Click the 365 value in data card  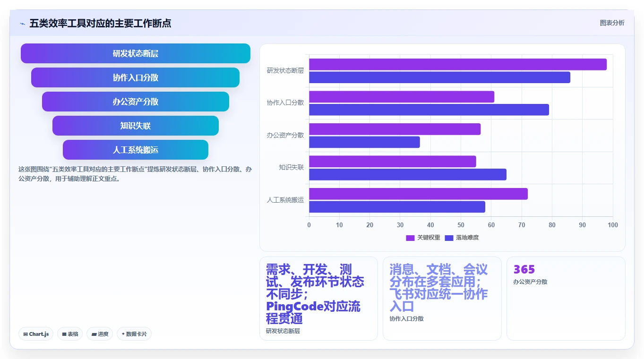click(524, 269)
